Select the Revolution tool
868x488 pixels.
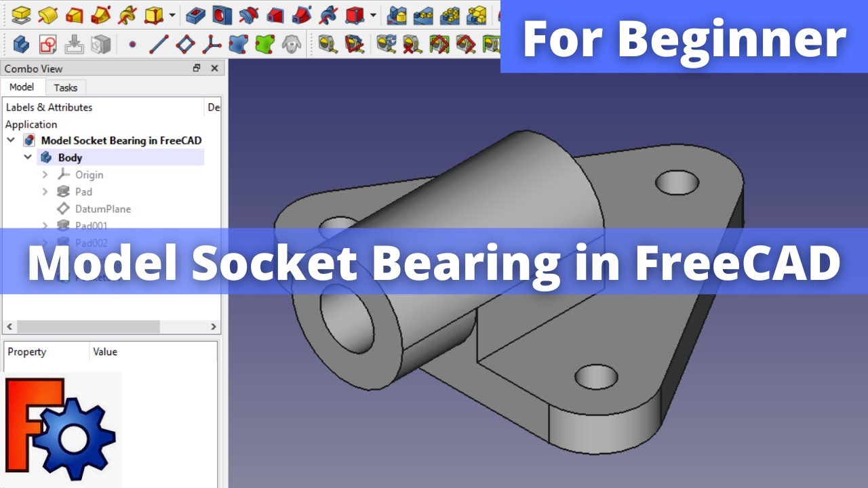point(47,14)
